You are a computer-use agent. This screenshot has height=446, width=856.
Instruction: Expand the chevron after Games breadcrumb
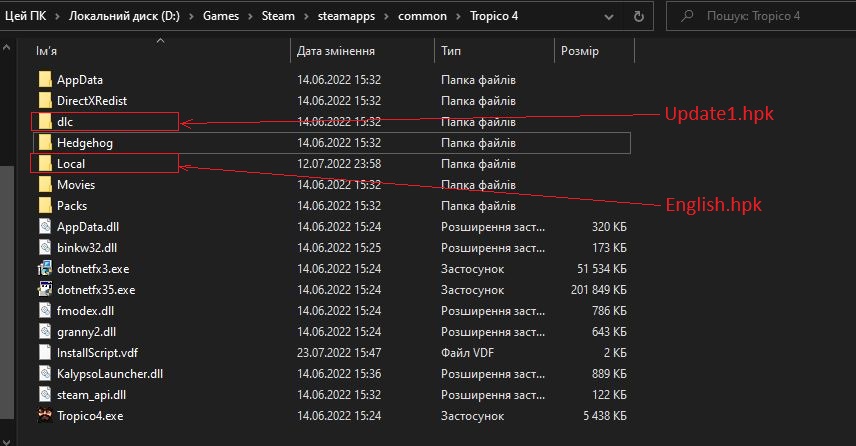(x=250, y=16)
